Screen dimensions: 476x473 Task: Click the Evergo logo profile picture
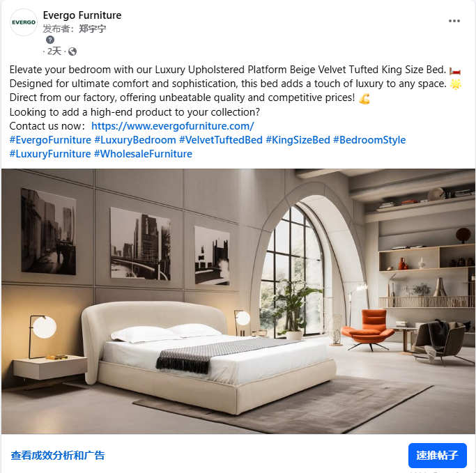coord(24,22)
